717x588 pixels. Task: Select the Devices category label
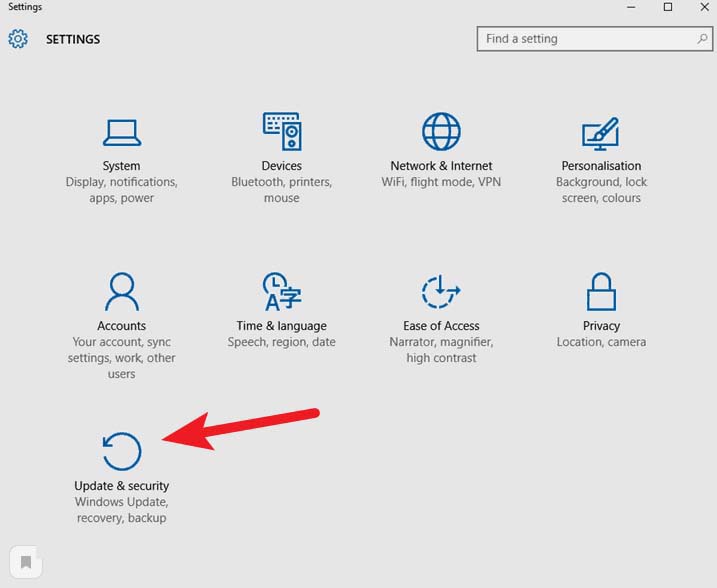click(282, 166)
